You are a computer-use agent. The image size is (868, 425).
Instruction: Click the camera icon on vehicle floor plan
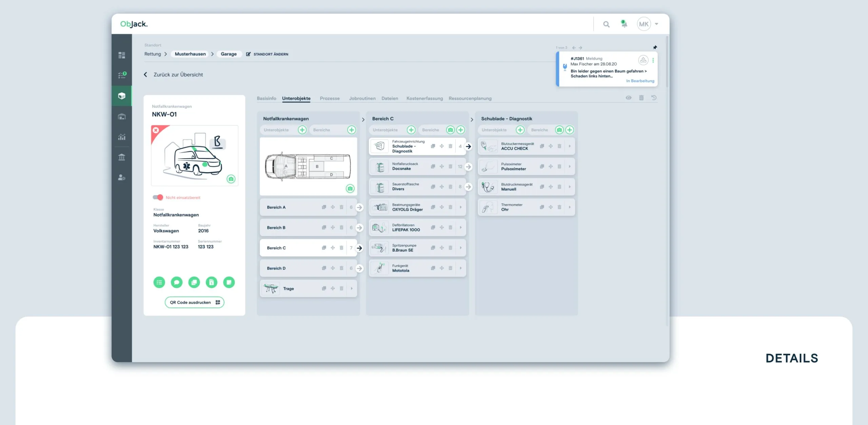[350, 188]
